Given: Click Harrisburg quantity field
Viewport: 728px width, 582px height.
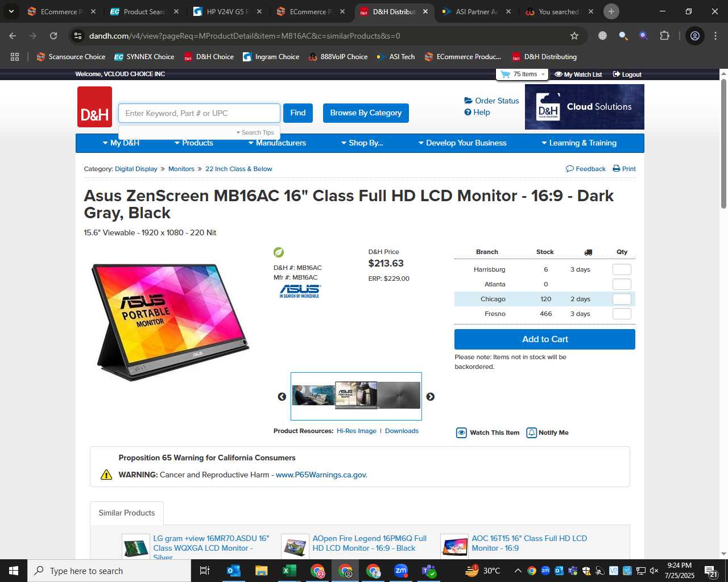Looking at the screenshot, I should point(622,269).
